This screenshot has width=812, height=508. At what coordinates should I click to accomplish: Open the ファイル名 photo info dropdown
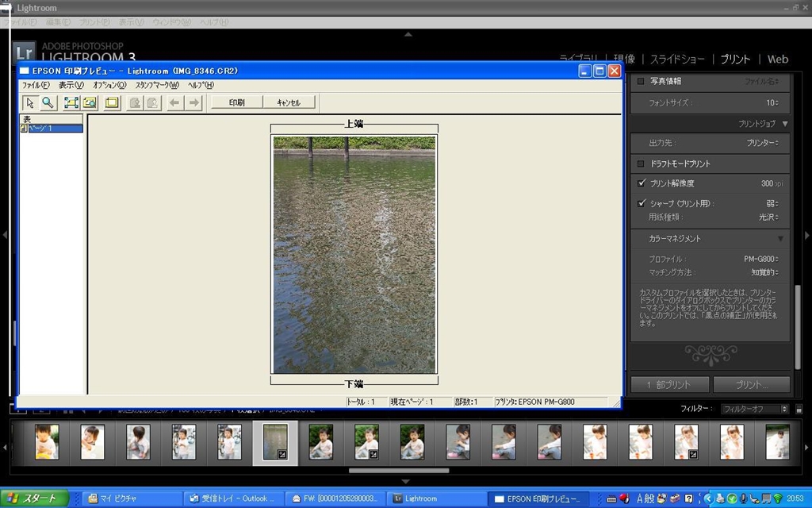761,82
